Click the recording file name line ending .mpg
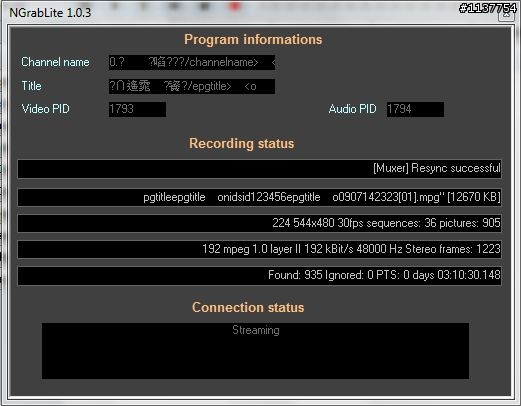The height and width of the screenshot is (406, 521). 259,197
